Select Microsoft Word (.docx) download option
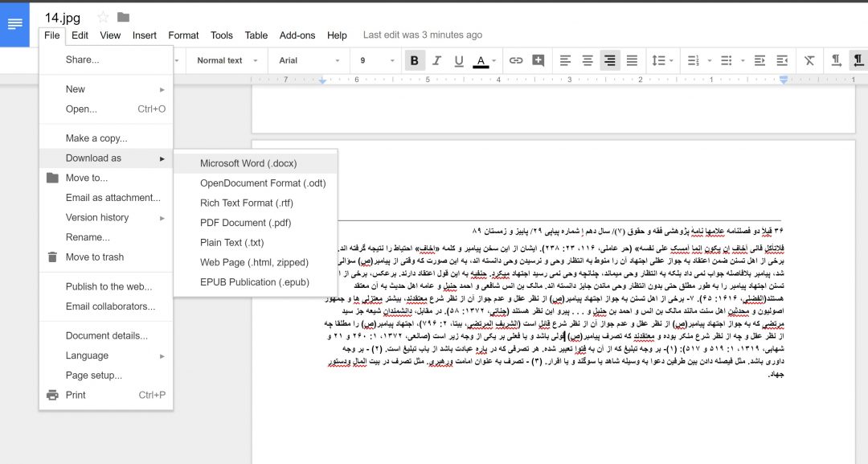This screenshot has width=868, height=464. pos(248,163)
